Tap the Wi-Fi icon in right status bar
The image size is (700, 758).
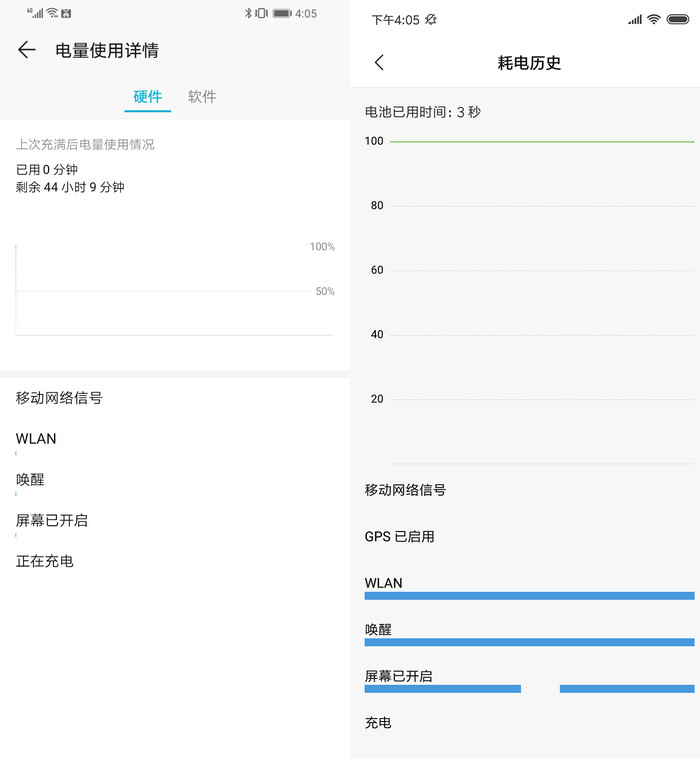(x=654, y=19)
